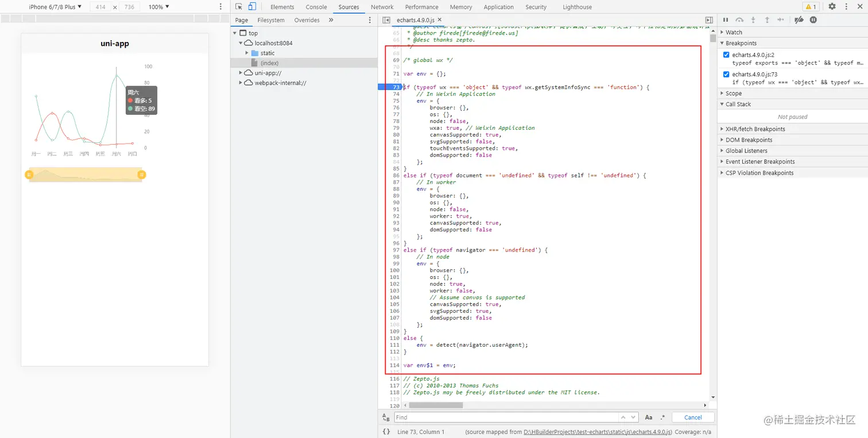Image resolution: width=868 pixels, height=438 pixels.
Task: Switch to the Performance tab
Action: 421,7
